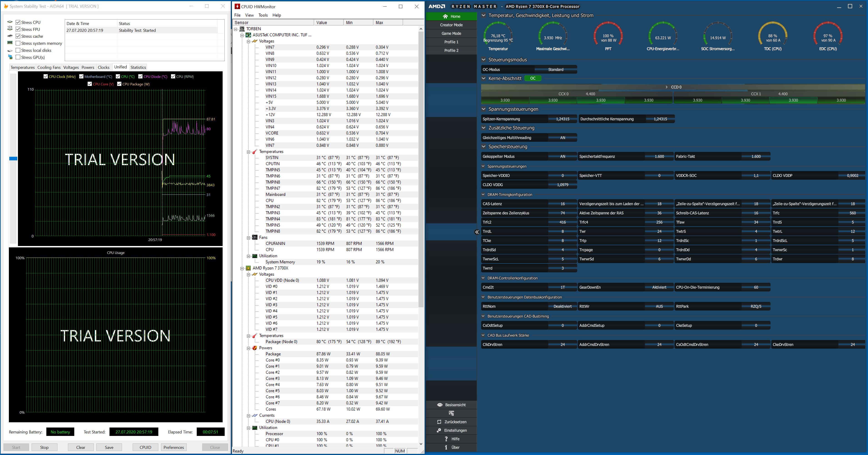Toggle the CPU Diode (°C) graph checkbox
This screenshot has height=455, width=868.
pos(141,77)
